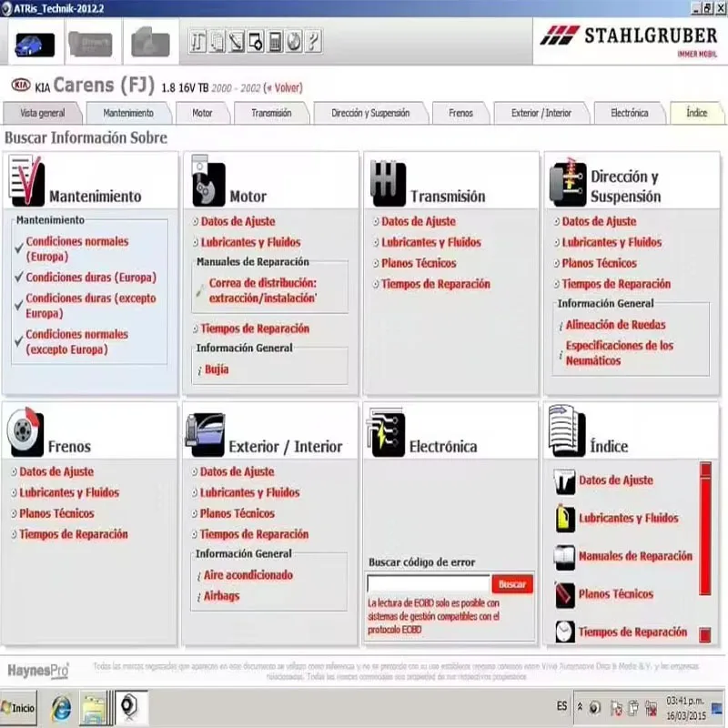Viewport: 728px width, 728px height.
Task: Click the globe icon in the toolbar
Action: [x=292, y=40]
